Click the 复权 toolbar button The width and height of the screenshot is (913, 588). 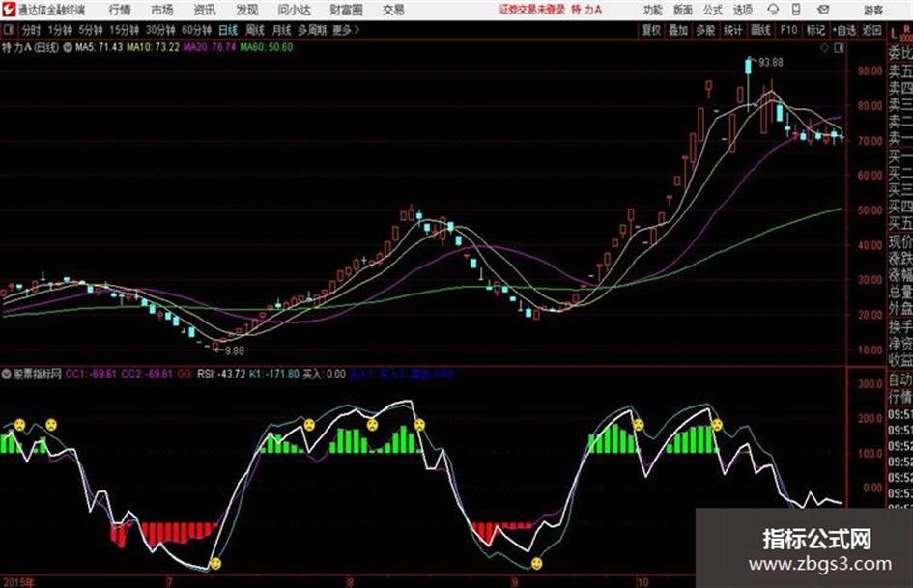(x=651, y=30)
